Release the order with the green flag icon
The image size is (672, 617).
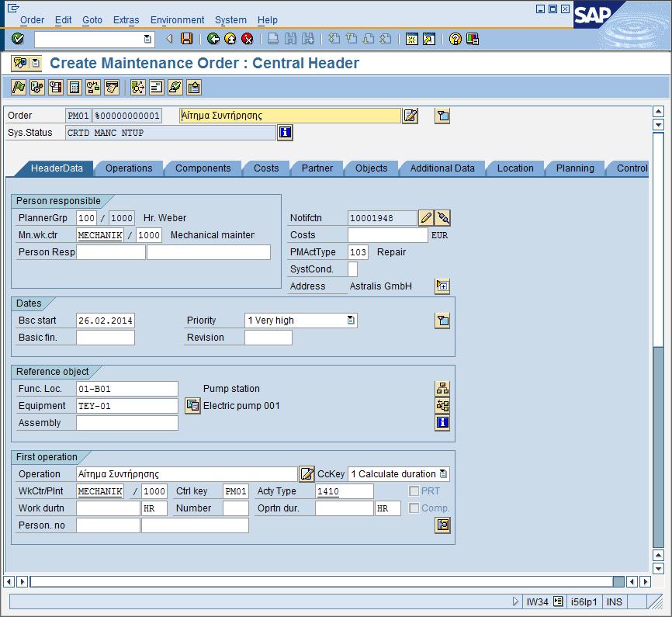(19, 88)
